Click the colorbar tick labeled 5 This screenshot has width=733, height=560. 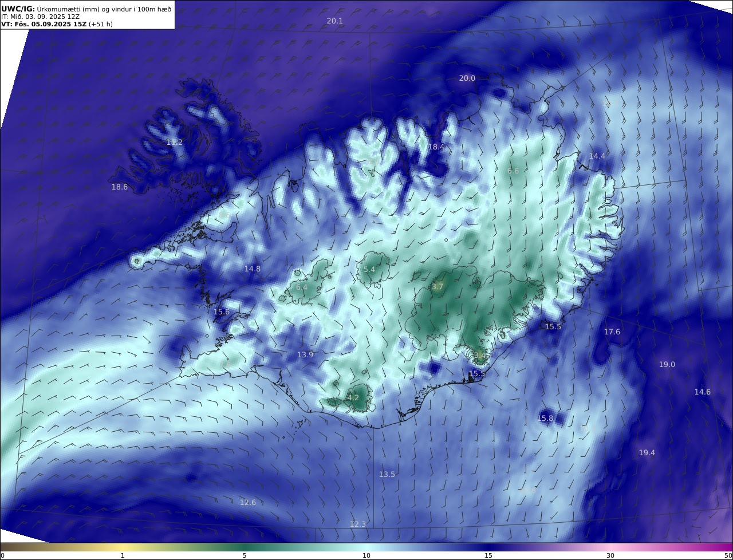click(245, 555)
